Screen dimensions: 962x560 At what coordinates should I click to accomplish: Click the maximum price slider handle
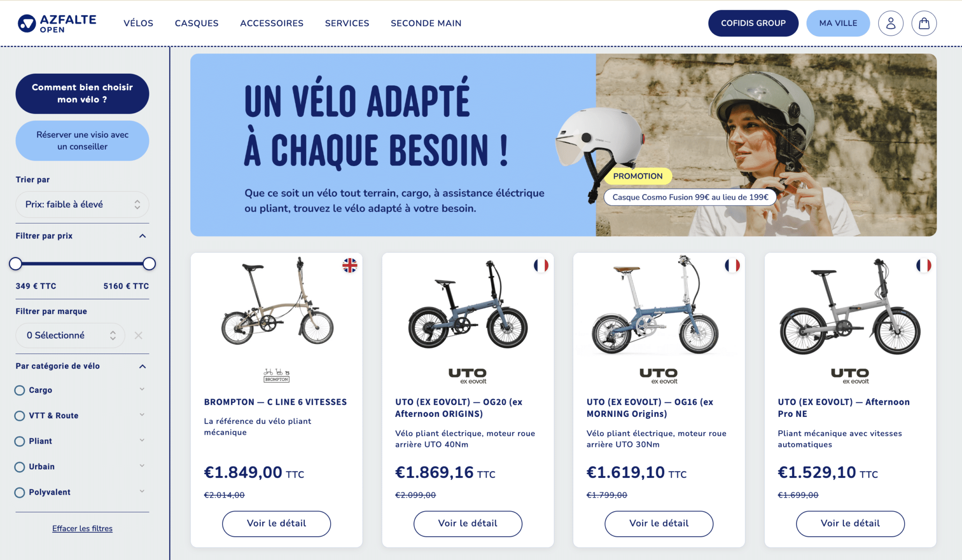tap(149, 264)
